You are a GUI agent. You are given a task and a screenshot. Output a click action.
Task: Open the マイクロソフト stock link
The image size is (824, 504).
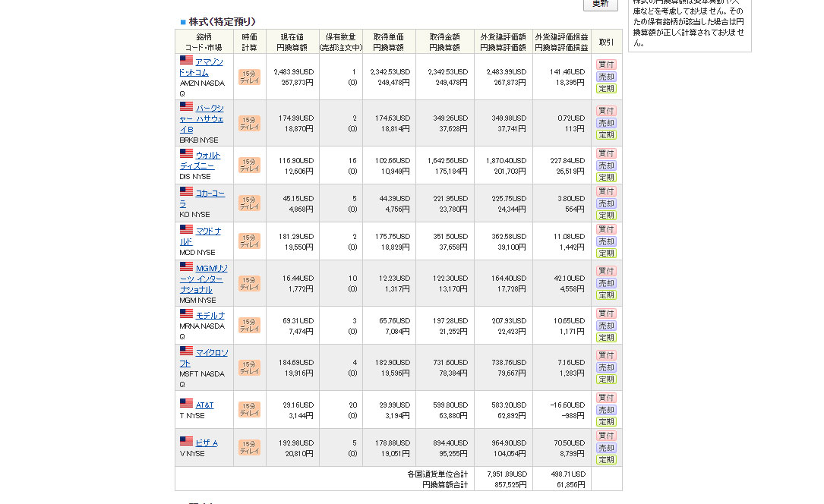click(204, 358)
